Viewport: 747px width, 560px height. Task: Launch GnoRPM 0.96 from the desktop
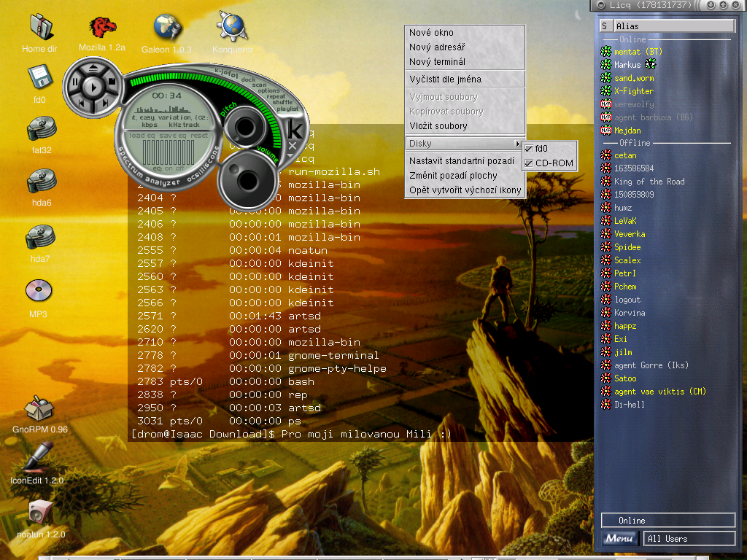pyautogui.click(x=39, y=410)
